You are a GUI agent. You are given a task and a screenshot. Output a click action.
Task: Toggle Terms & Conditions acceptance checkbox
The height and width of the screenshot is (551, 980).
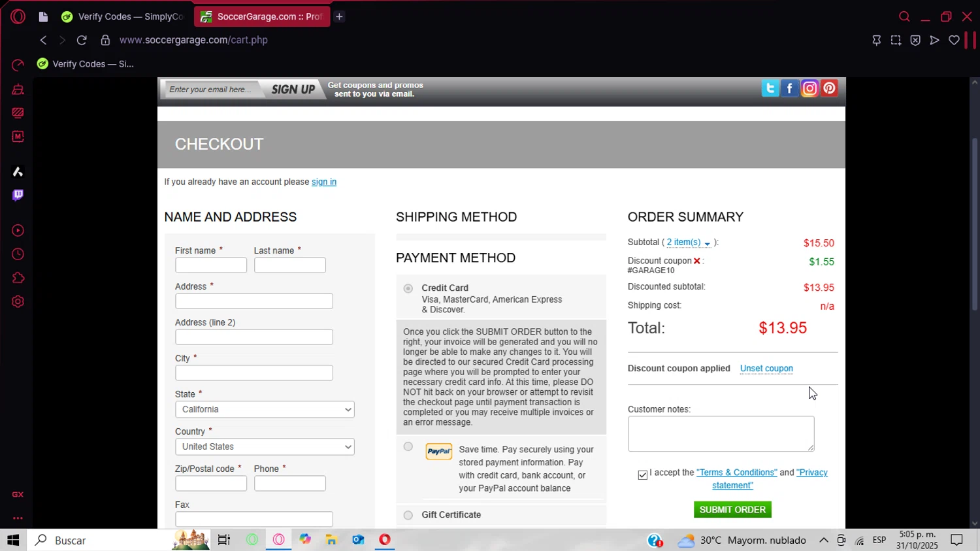643,475
